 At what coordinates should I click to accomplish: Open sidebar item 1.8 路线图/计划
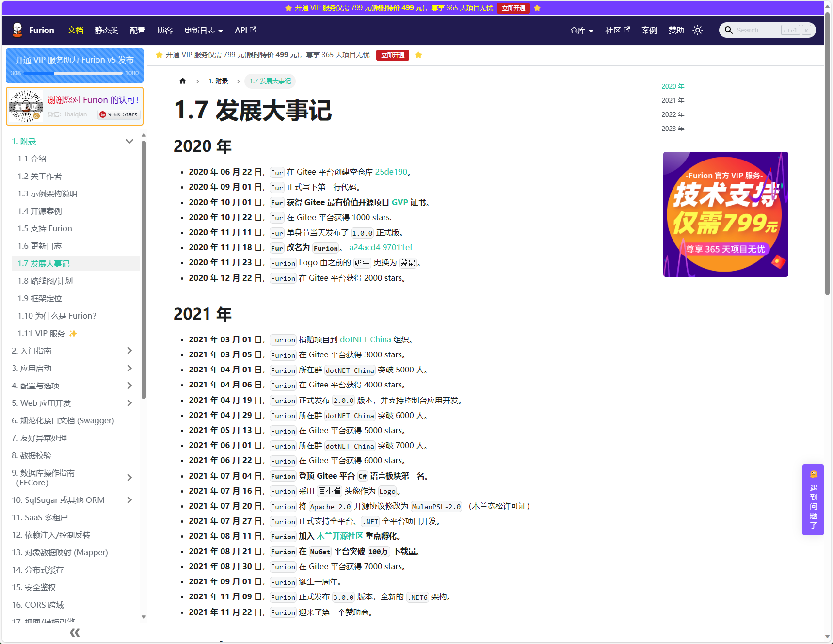[76, 281]
